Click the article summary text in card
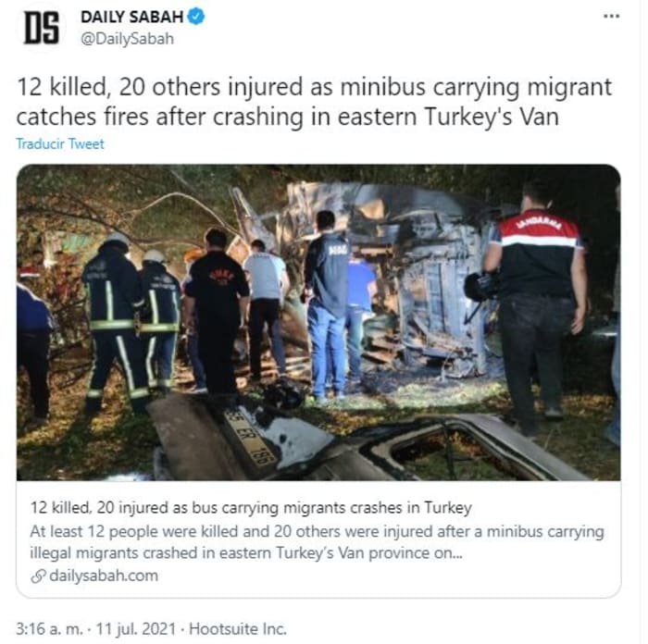This screenshot has width=648, height=644. tap(317, 542)
